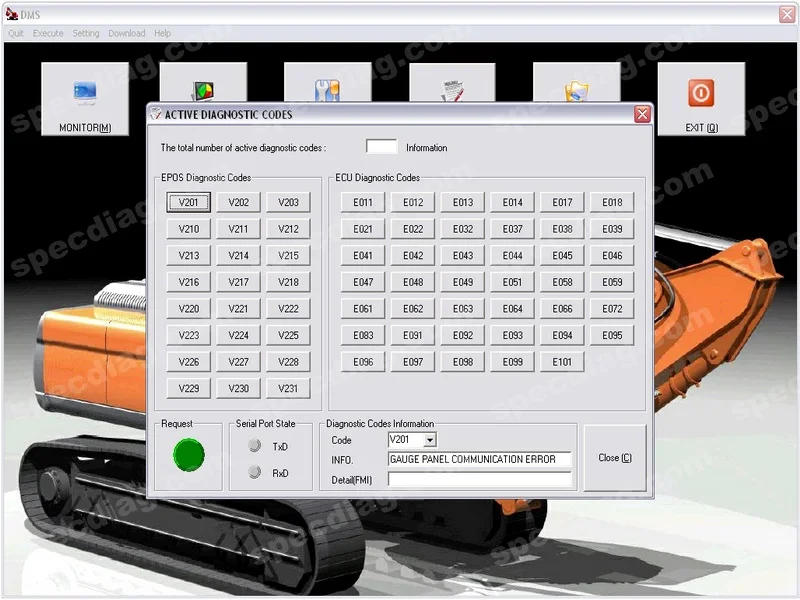Image resolution: width=800 pixels, height=600 pixels.
Task: Click the active codes count field
Action: tap(382, 146)
